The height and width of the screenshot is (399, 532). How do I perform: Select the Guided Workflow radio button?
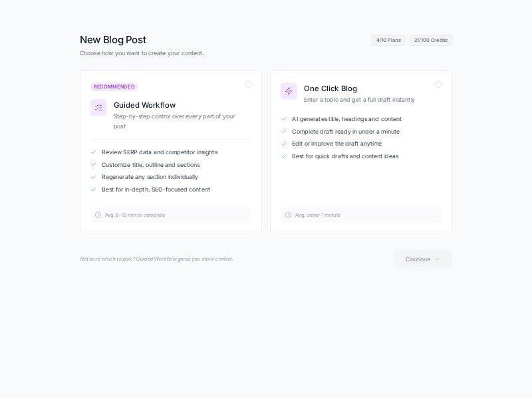pyautogui.click(x=248, y=84)
